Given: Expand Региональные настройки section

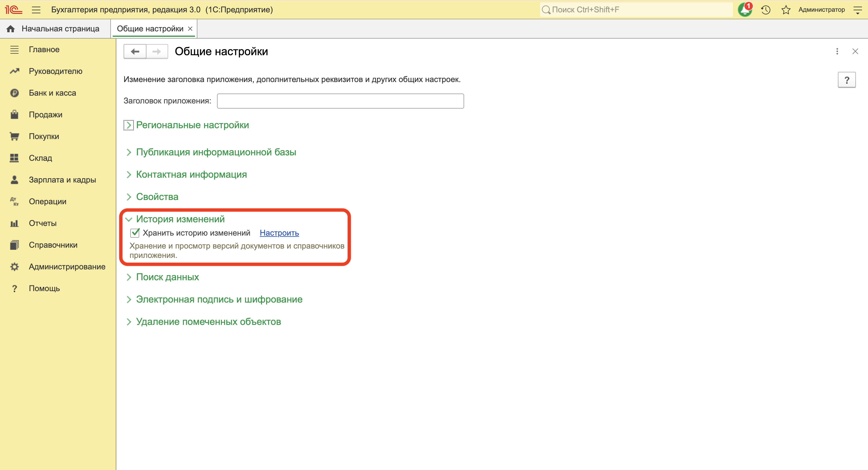Looking at the screenshot, I should click(192, 125).
